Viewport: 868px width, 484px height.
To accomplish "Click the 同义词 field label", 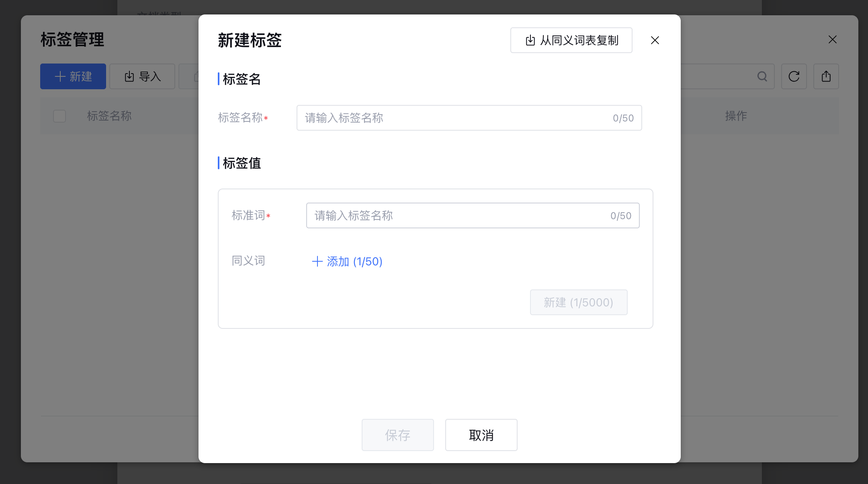I will [248, 261].
